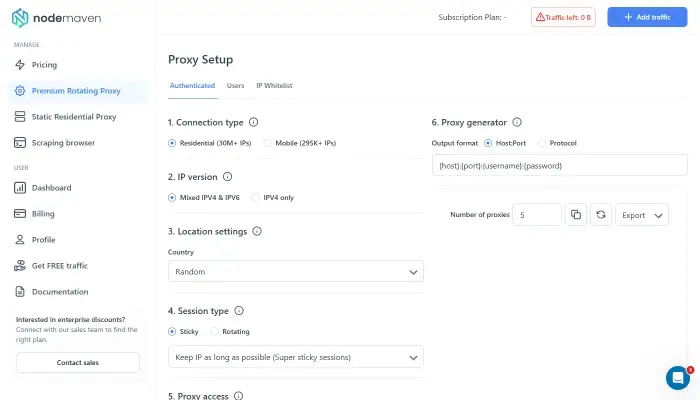Open the chat support bubble
The width and height of the screenshot is (700, 400).
[x=677, y=377]
